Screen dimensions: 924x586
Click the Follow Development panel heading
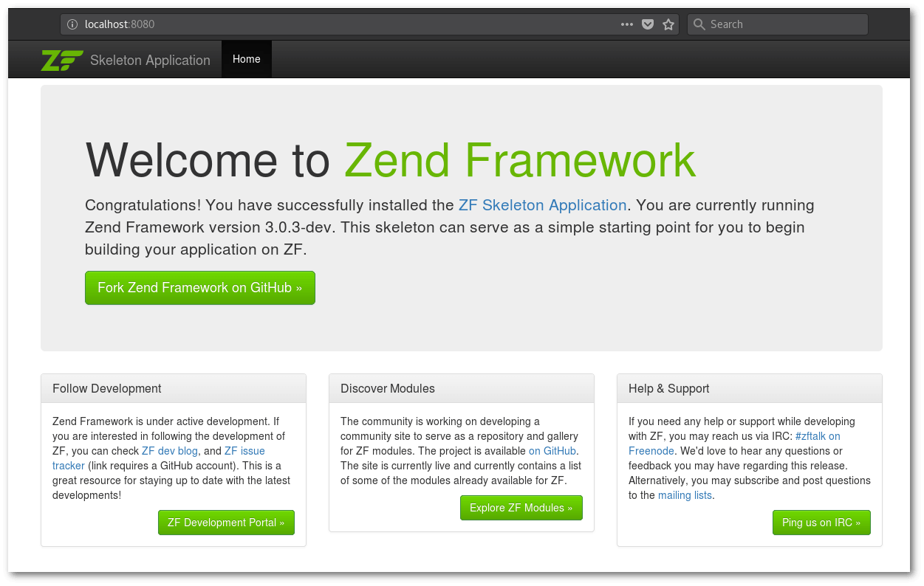tap(174, 388)
